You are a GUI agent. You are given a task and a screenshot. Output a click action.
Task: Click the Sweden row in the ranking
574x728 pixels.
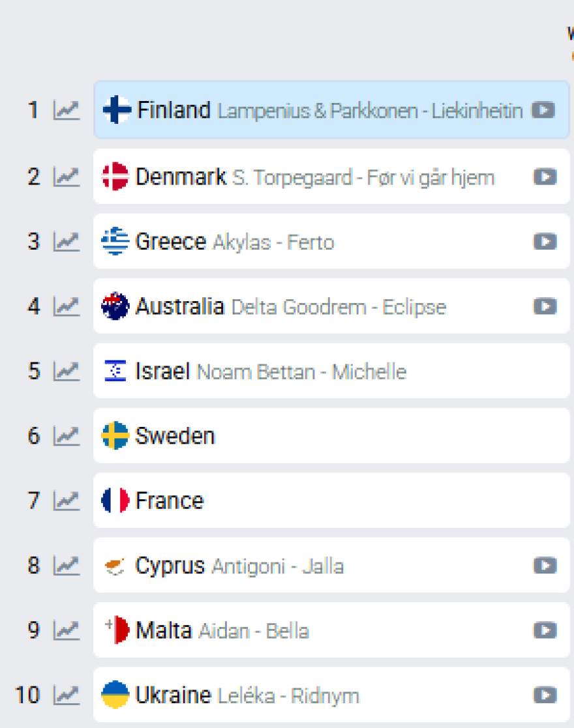[326, 436]
